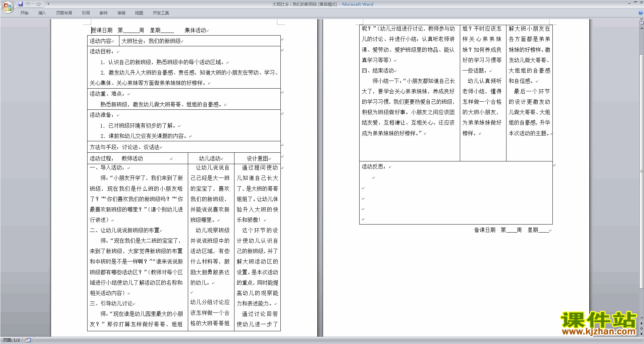Click the split bar handle above the scrollbar
The height and width of the screenshot is (344, 644).
point(641,19)
